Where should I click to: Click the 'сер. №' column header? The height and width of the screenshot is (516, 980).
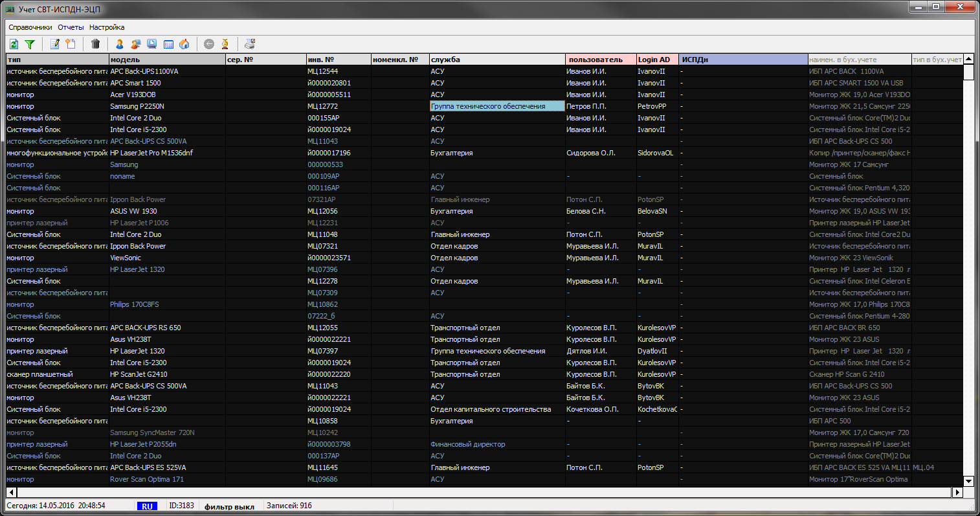(x=266, y=60)
